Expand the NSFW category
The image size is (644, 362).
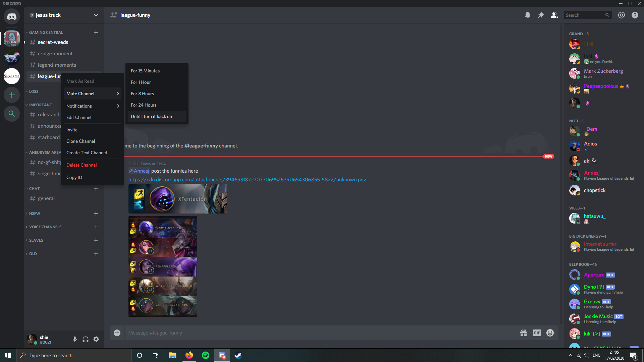coord(34,214)
